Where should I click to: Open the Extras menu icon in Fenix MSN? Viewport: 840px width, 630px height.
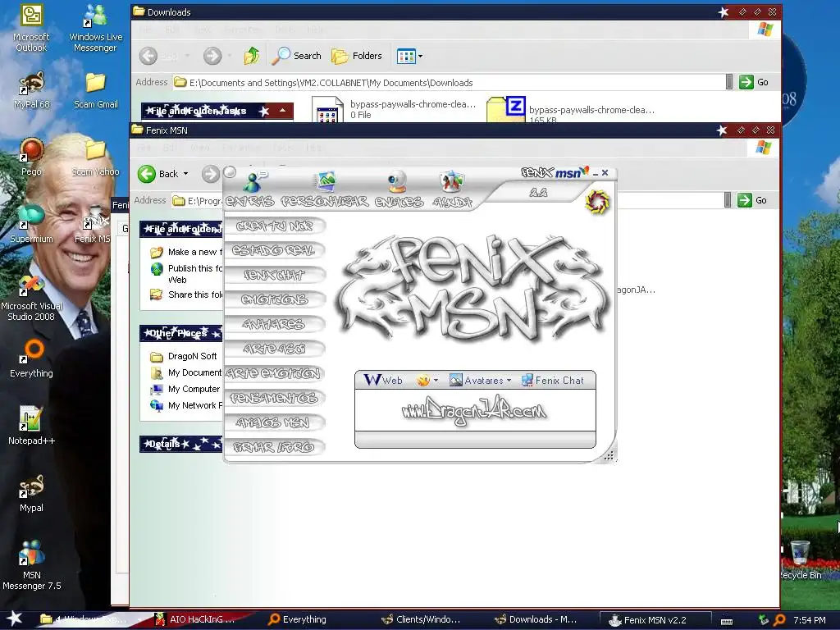(x=254, y=183)
